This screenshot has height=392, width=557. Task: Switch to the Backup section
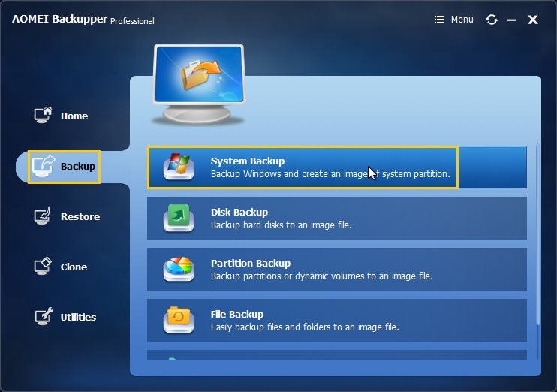78,166
